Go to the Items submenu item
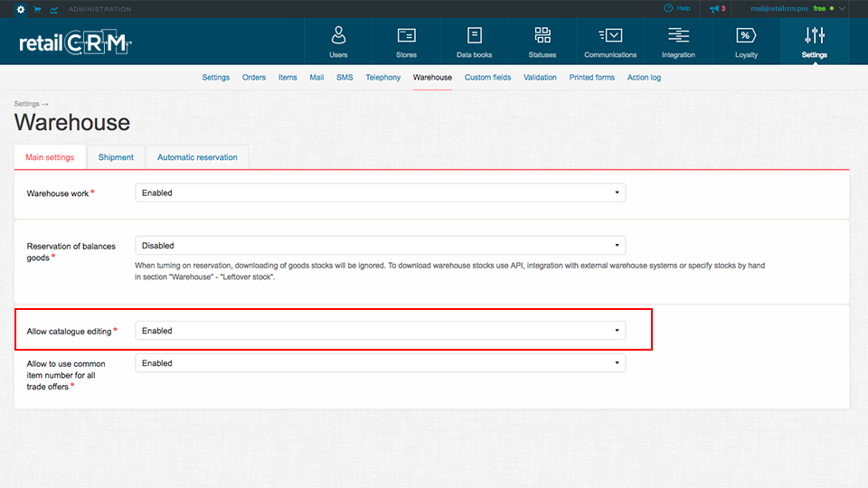868x488 pixels. click(288, 78)
